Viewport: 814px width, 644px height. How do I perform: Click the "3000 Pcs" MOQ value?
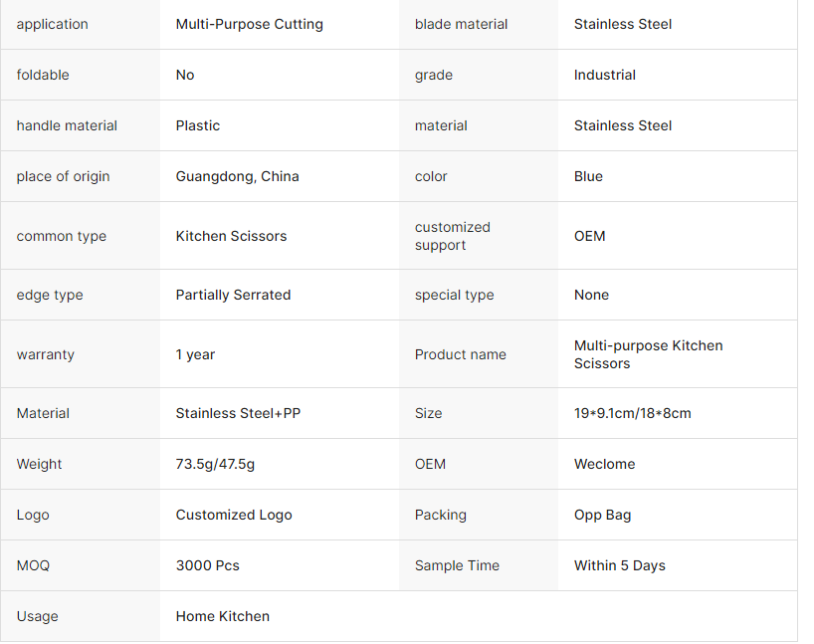(207, 565)
